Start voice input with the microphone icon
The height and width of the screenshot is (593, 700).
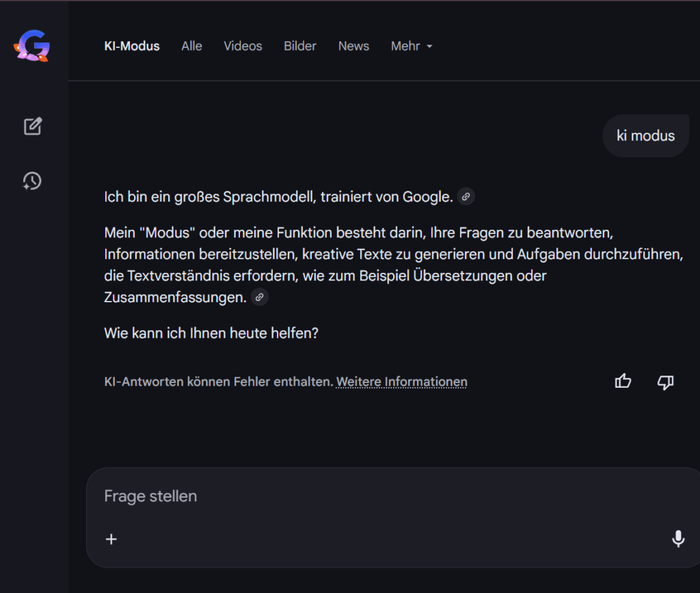click(677, 539)
